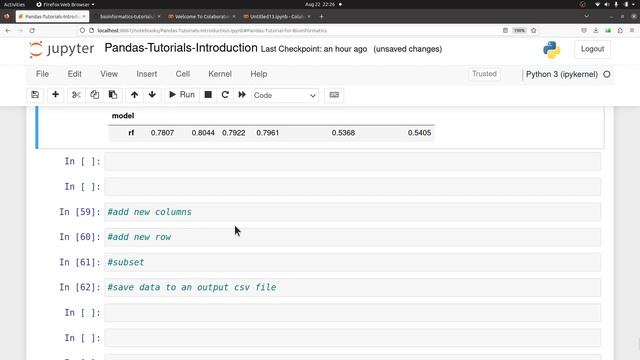The width and height of the screenshot is (640, 360).
Task: Open Firefox application hamburger menu
Action: [632, 31]
